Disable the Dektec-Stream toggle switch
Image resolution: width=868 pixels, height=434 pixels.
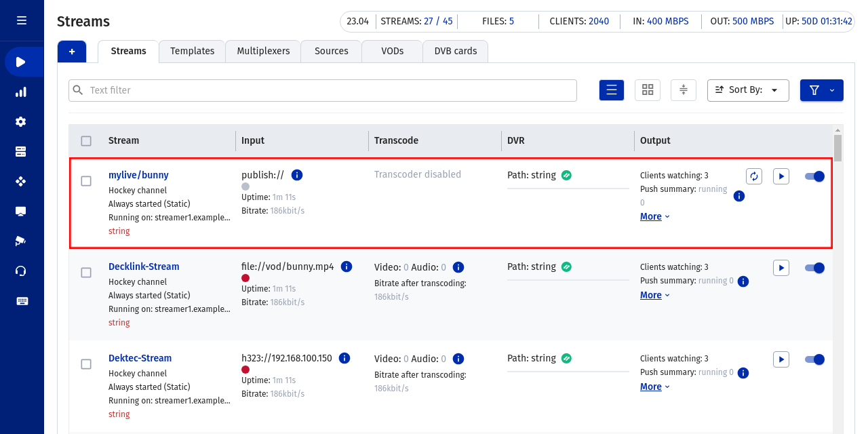(814, 359)
